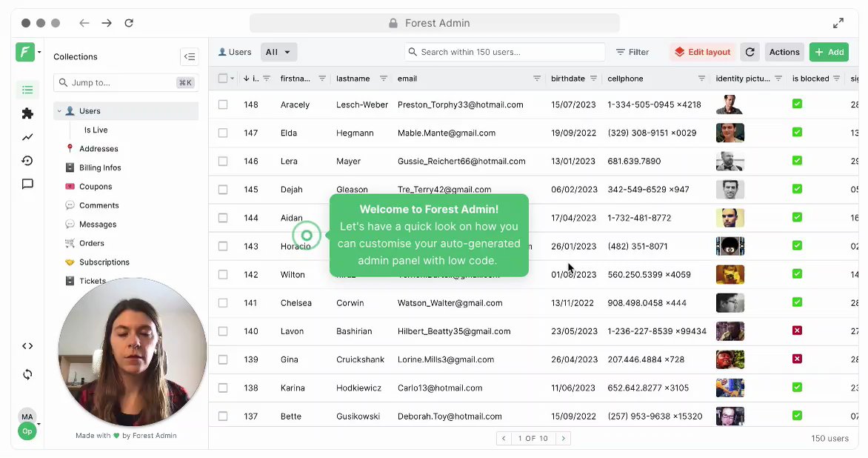
Task: Open the email column filter icon
Action: (536, 79)
